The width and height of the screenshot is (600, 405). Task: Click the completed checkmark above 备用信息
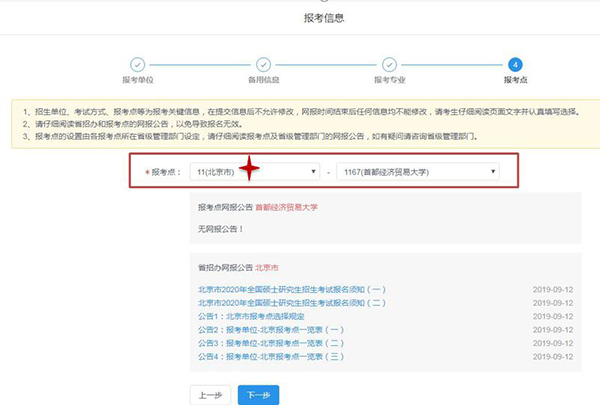(x=264, y=64)
